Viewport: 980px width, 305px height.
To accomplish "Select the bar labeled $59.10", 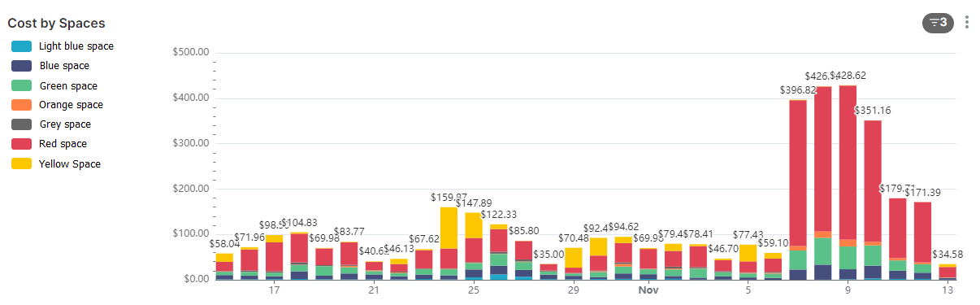I will (x=773, y=266).
